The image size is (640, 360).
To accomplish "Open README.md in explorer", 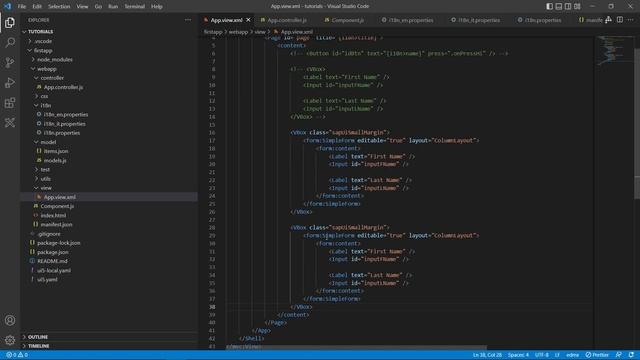I will 109,261.
